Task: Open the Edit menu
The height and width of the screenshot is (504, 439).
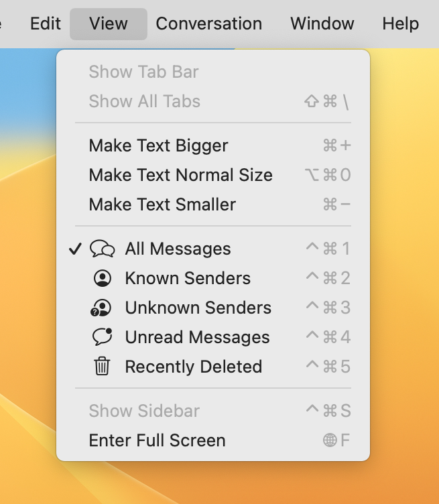Action: 46,23
